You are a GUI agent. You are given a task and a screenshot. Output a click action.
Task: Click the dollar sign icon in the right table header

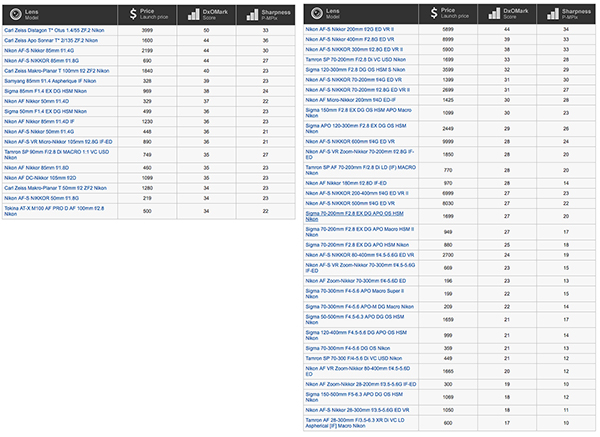click(x=434, y=13)
